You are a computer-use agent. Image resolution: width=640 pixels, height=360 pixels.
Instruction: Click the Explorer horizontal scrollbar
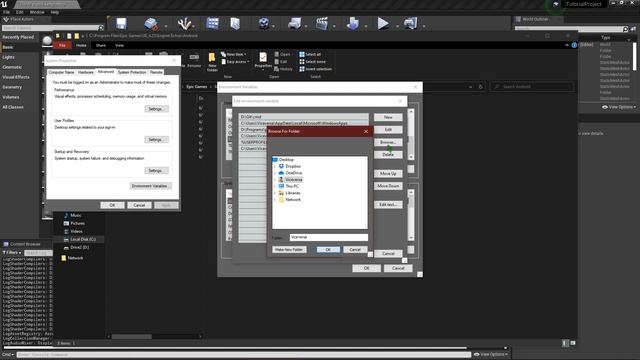pyautogui.click(x=131, y=337)
